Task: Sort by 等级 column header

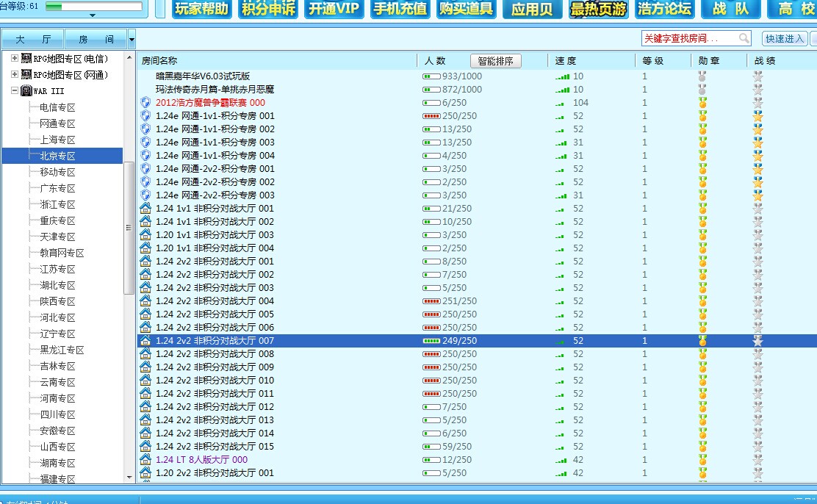Action: point(653,61)
